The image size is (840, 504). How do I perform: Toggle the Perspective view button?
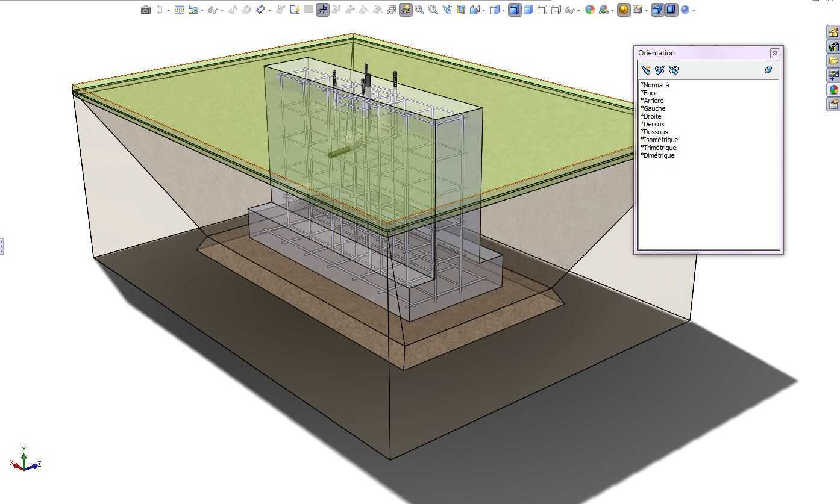(x=657, y=10)
